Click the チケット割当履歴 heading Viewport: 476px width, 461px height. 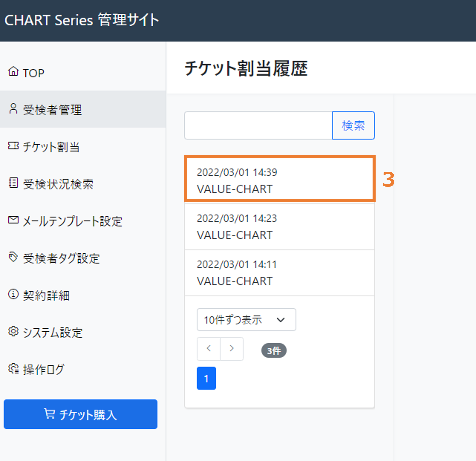(x=246, y=68)
